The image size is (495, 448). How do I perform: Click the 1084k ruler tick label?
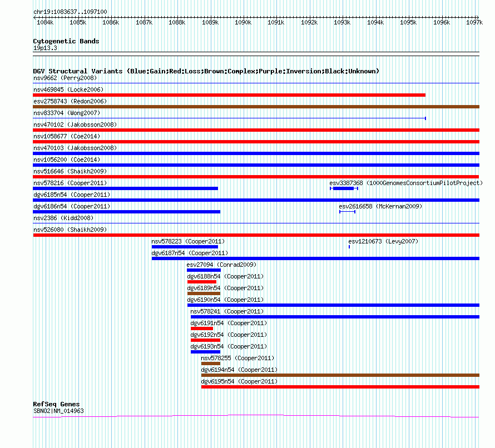pyautogui.click(x=45, y=22)
